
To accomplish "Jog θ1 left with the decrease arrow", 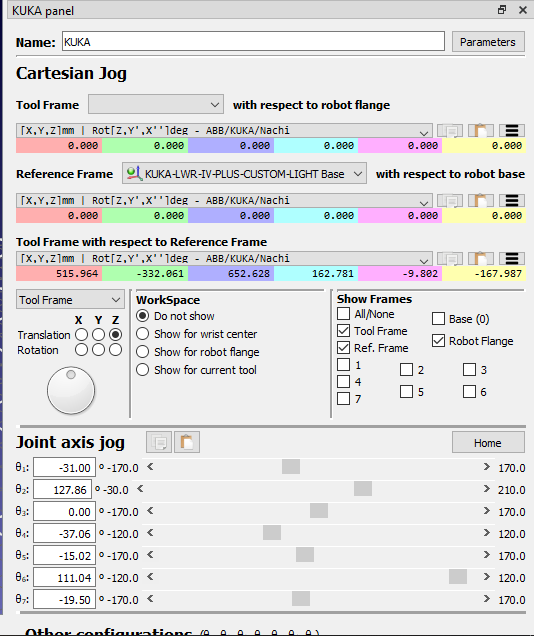I will (150, 467).
